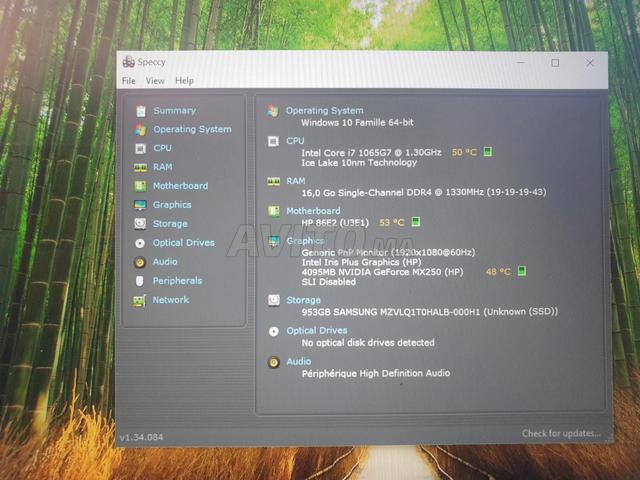Click the motherboard temperature 53 °C
Screen dimensions: 640x480
(x=392, y=222)
